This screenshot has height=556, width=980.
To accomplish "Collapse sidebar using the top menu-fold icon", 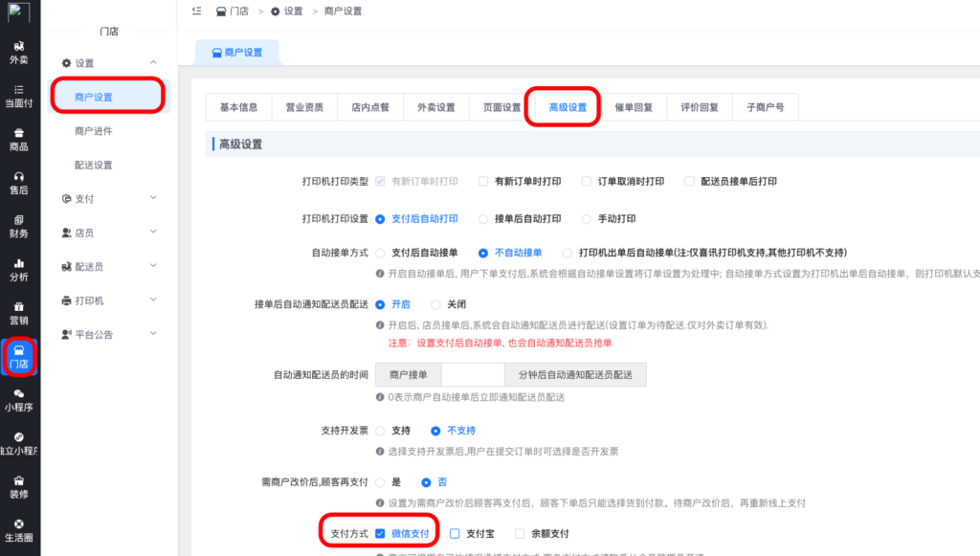I will click(x=196, y=11).
